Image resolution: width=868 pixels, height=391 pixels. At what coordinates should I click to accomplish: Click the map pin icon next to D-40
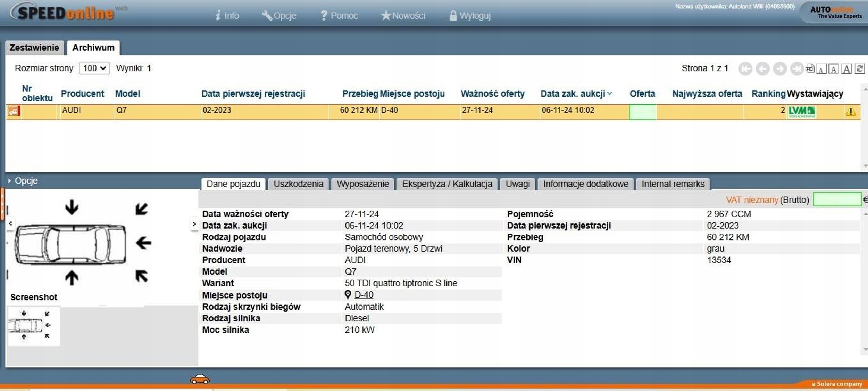pos(348,295)
